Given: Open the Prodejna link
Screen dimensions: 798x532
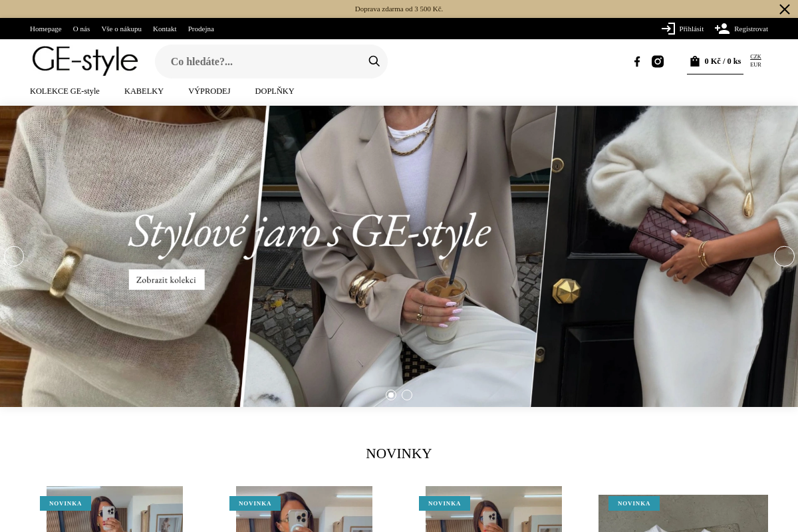Looking at the screenshot, I should click(201, 29).
